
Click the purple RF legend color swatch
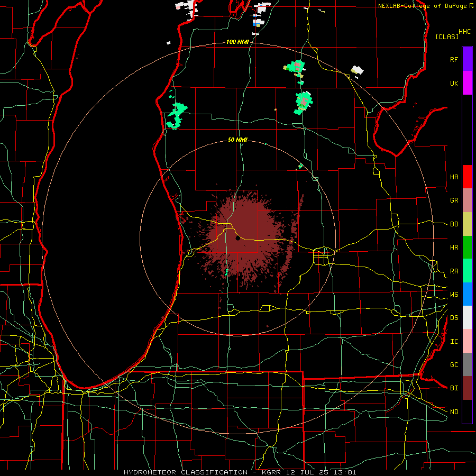tap(467, 59)
